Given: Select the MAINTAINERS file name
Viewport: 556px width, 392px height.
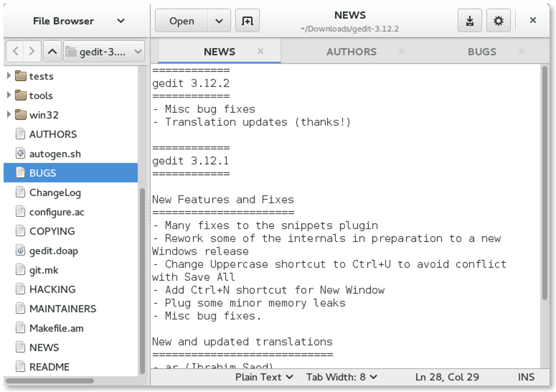Looking at the screenshot, I should [x=63, y=309].
